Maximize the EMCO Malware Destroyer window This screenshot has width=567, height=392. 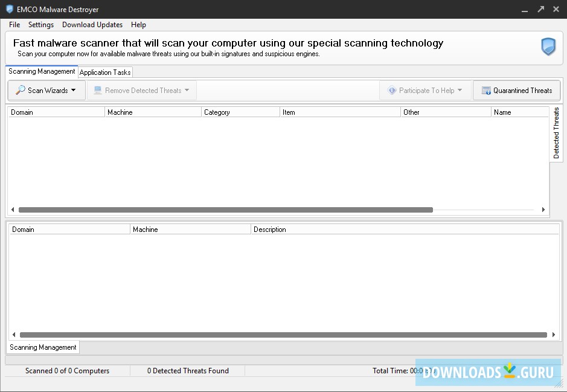pos(540,9)
